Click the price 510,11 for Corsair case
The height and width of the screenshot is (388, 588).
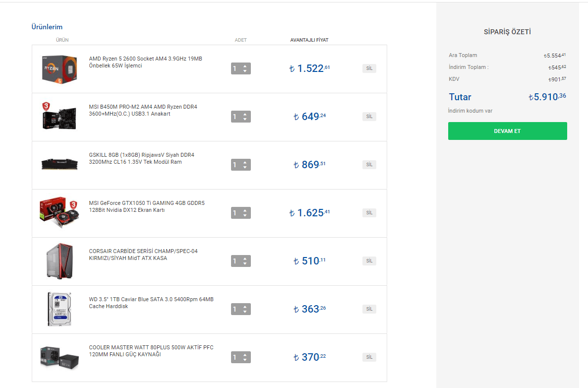pyautogui.click(x=309, y=261)
